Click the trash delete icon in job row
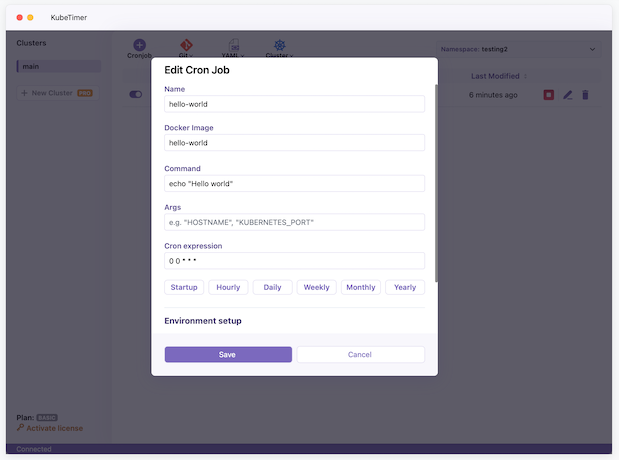This screenshot has width=619, height=460. pyautogui.click(x=586, y=95)
